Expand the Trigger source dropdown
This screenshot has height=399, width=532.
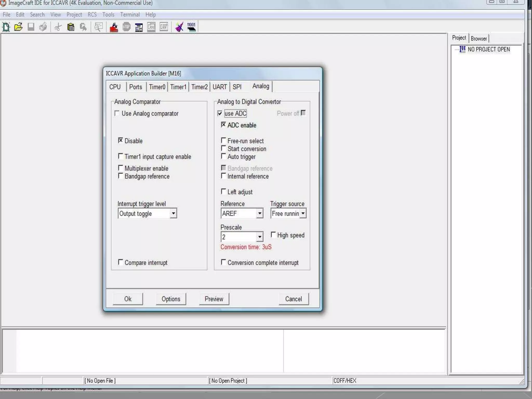(303, 214)
